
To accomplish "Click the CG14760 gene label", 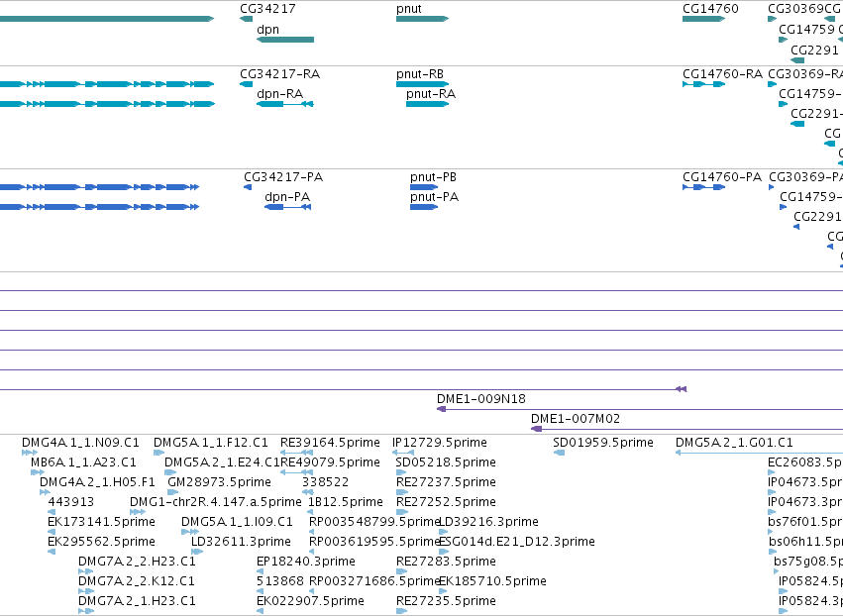I will [x=710, y=9].
